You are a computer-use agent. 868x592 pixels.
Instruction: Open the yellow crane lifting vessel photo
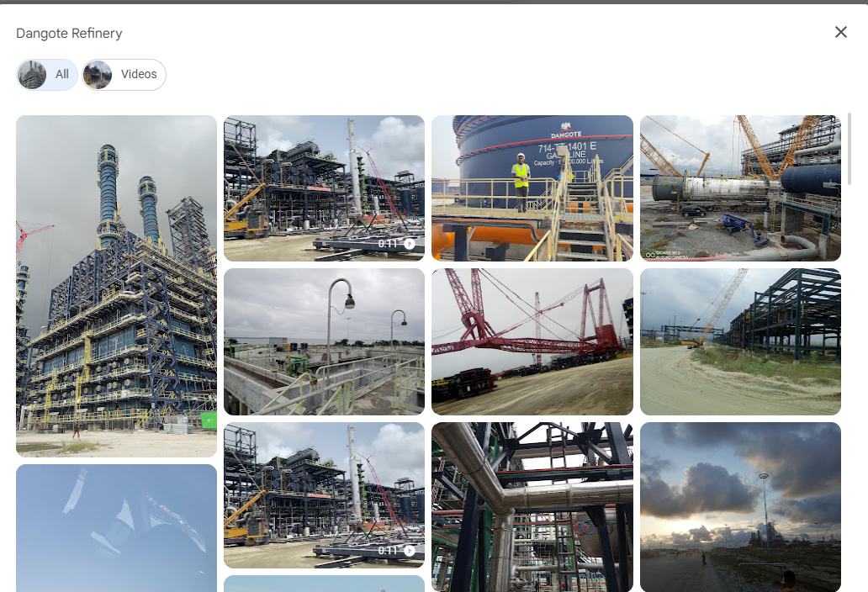click(x=740, y=188)
